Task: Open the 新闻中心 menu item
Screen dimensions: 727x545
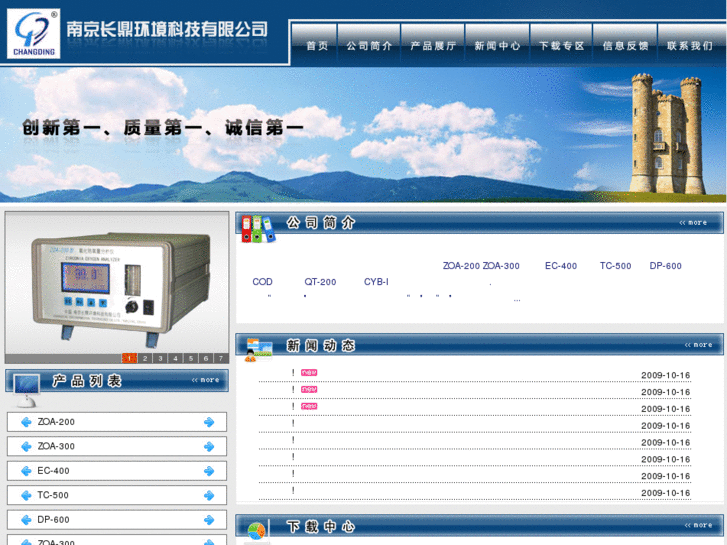Action: click(497, 45)
